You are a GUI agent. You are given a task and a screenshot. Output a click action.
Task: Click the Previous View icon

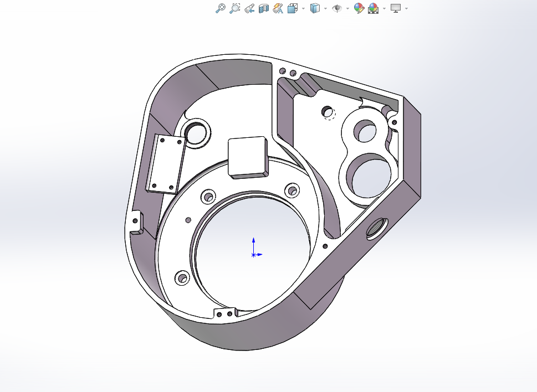pos(249,8)
